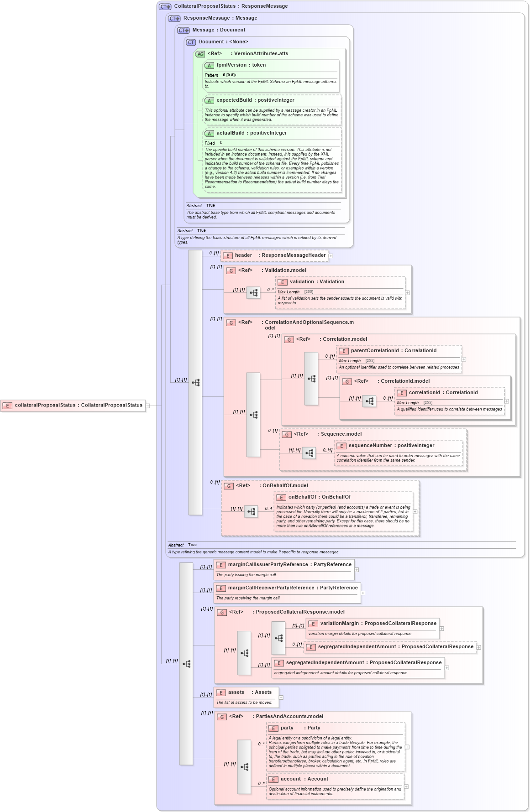This screenshot has height=812, width=530.
Task: Click the E icon of sequenceNumber element
Action: [x=341, y=446]
